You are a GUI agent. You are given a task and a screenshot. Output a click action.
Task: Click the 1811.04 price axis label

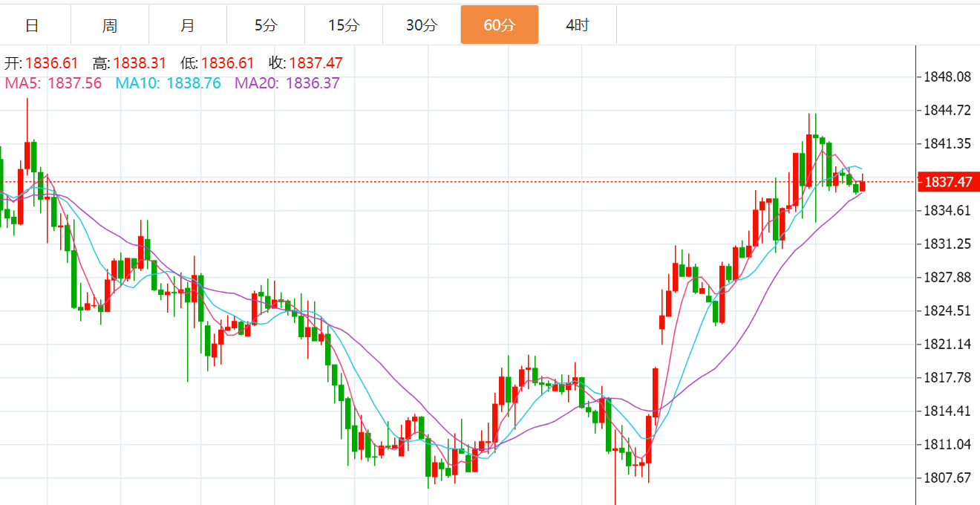[x=947, y=444]
